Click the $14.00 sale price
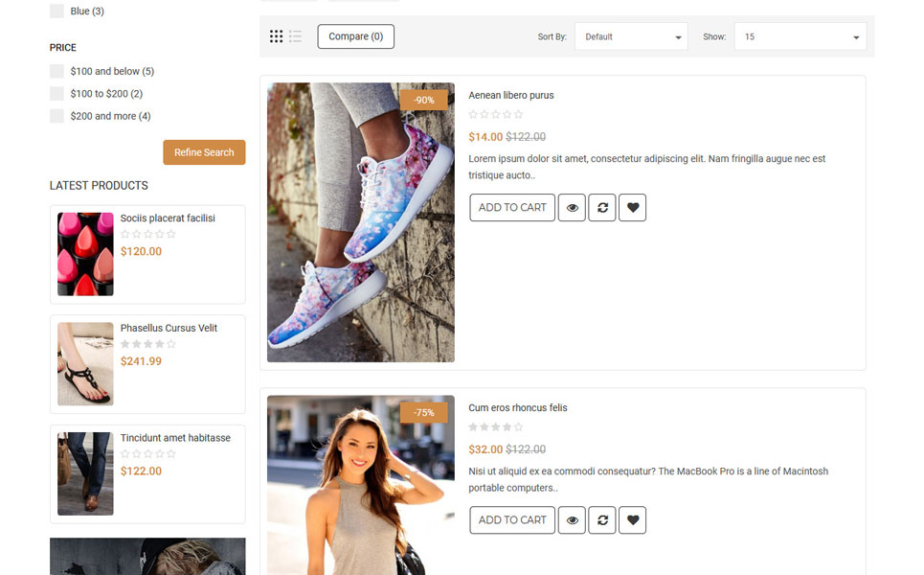Viewport: 924px width, 575px height. tap(485, 137)
